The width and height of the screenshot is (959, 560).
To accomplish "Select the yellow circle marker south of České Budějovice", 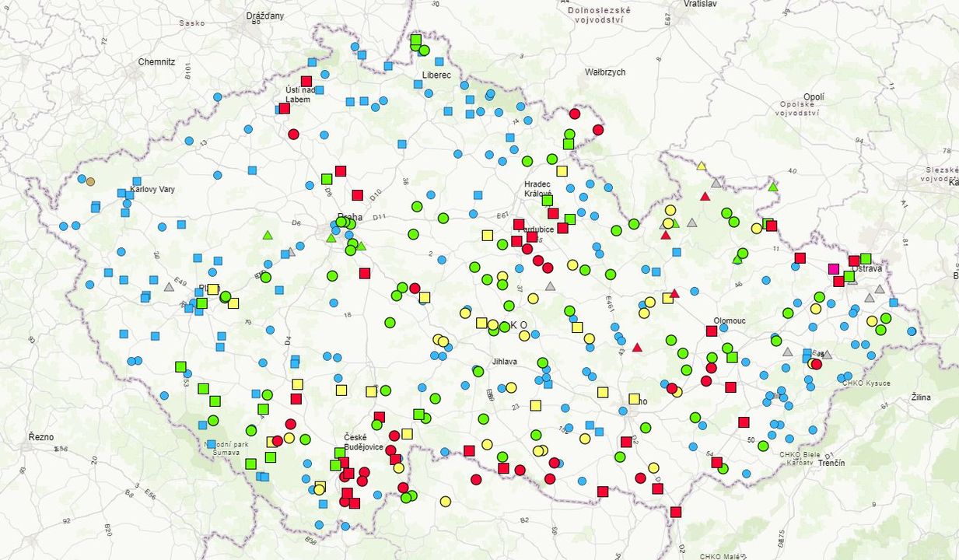I will 398,468.
